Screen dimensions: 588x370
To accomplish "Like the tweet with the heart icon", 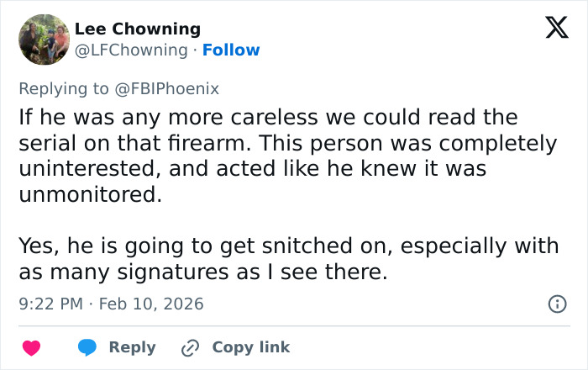I will click(31, 347).
